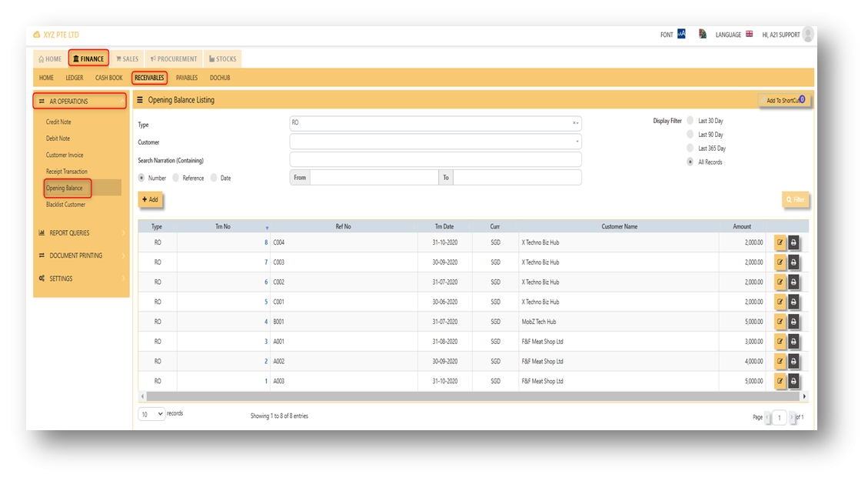Choose Last 365 Day display filter
Image resolution: width=868 pixels, height=481 pixels.
point(690,148)
